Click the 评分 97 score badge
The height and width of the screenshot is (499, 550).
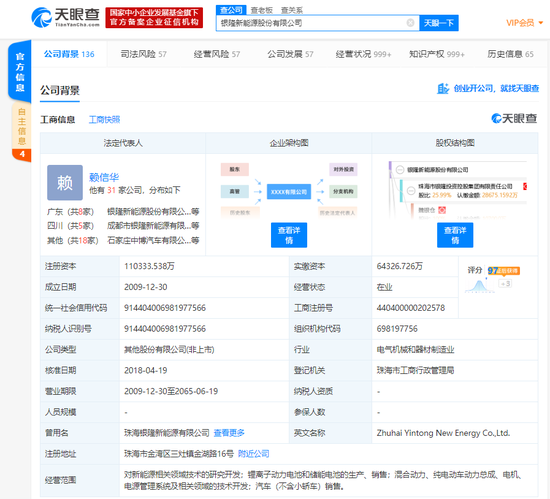[x=503, y=270]
